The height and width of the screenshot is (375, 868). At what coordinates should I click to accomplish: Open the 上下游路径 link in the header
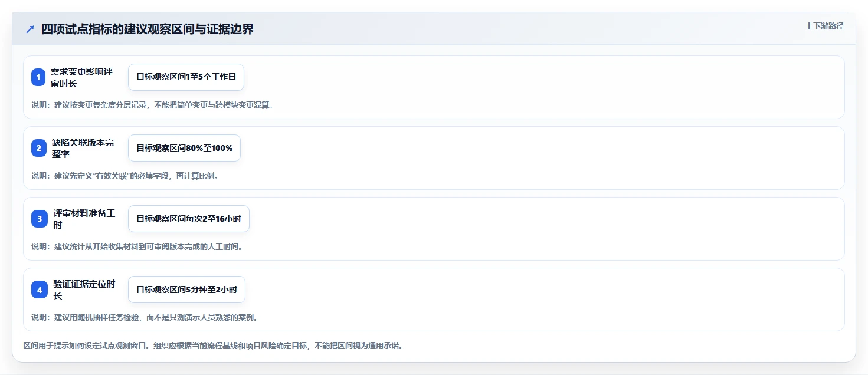[824, 26]
